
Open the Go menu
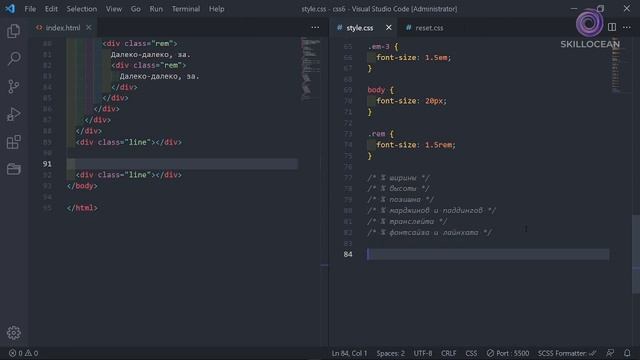tap(136, 9)
